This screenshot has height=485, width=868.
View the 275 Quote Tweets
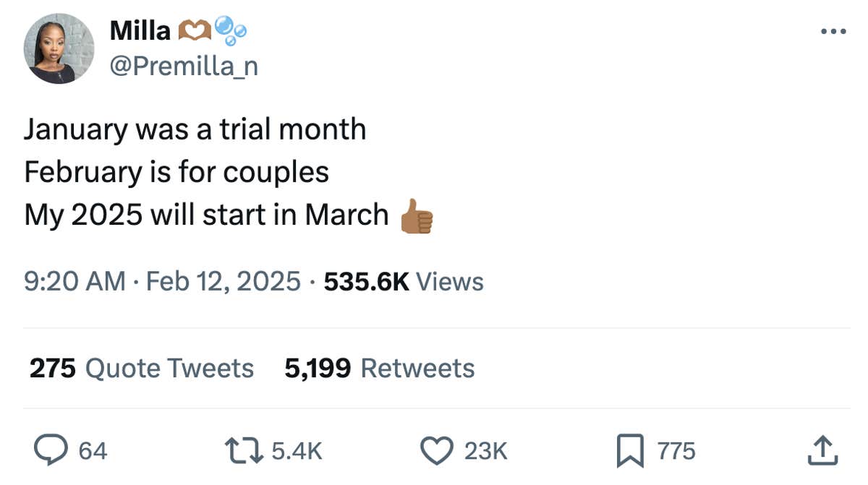140,368
